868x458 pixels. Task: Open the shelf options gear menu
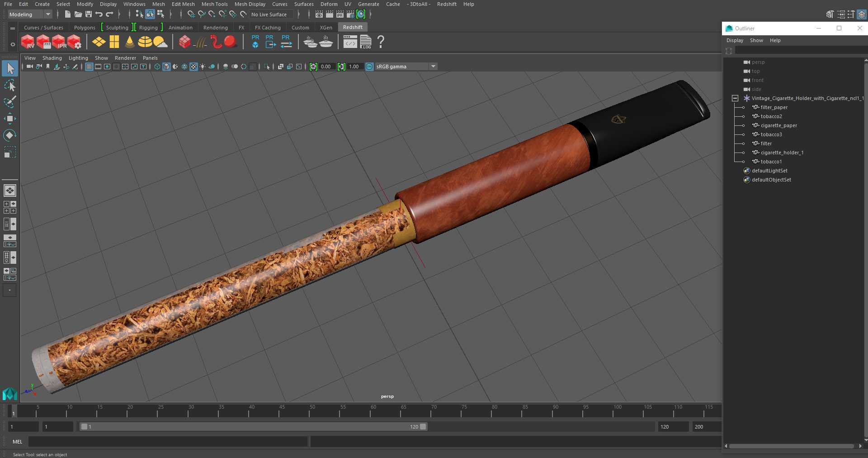[x=13, y=44]
